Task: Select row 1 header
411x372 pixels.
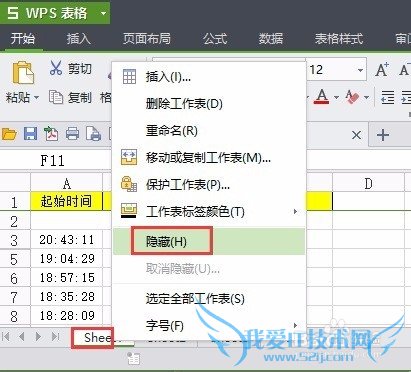Action: 15,201
